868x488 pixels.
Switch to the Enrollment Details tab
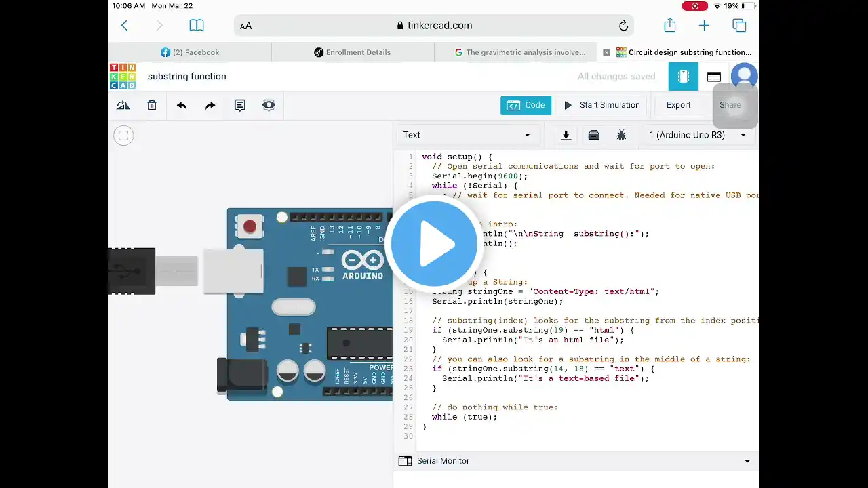(x=353, y=52)
